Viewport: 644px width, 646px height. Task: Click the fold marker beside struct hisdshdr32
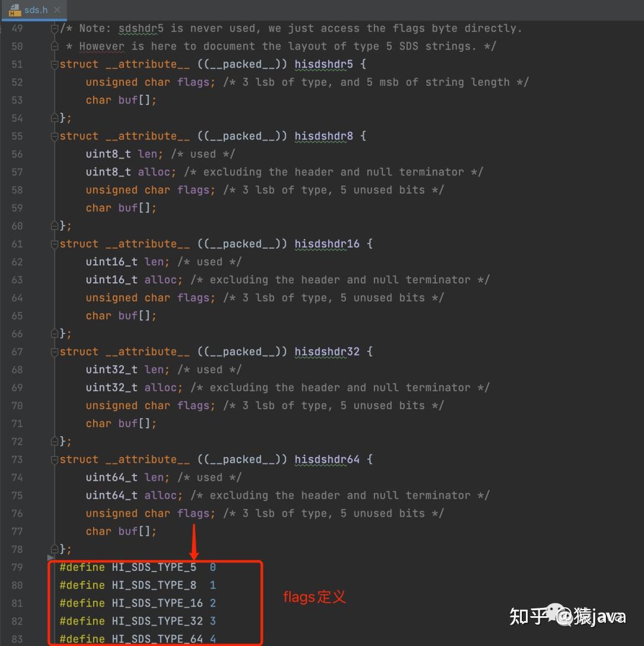click(x=54, y=351)
